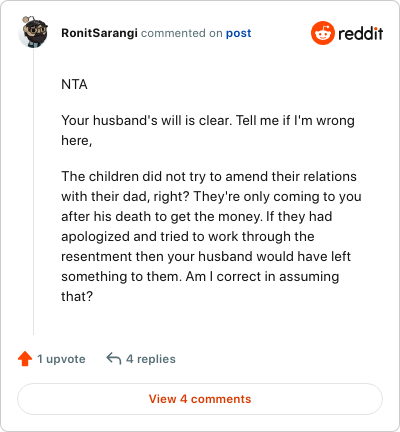
Task: Click the line starting "The children did not try"
Action: pyautogui.click(x=209, y=176)
